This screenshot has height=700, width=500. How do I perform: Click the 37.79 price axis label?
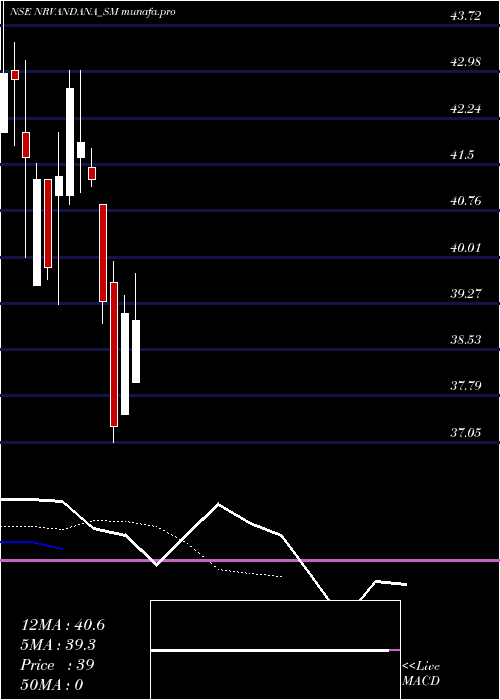click(x=466, y=385)
